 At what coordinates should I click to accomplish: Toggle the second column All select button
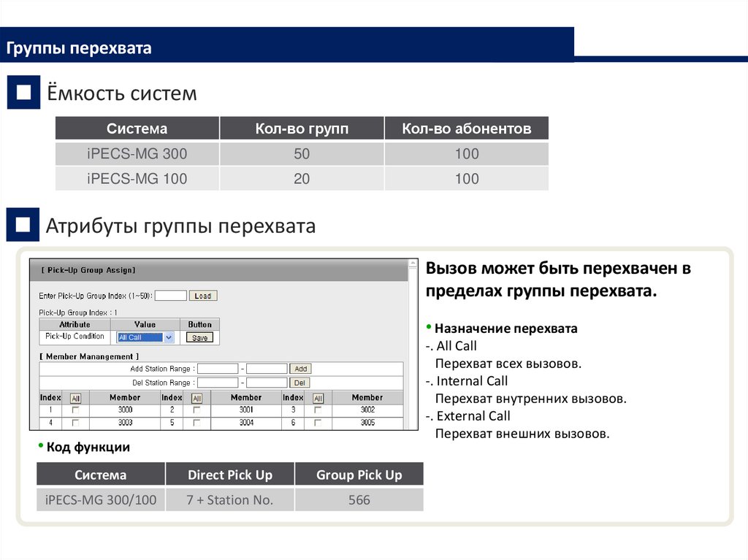point(196,399)
